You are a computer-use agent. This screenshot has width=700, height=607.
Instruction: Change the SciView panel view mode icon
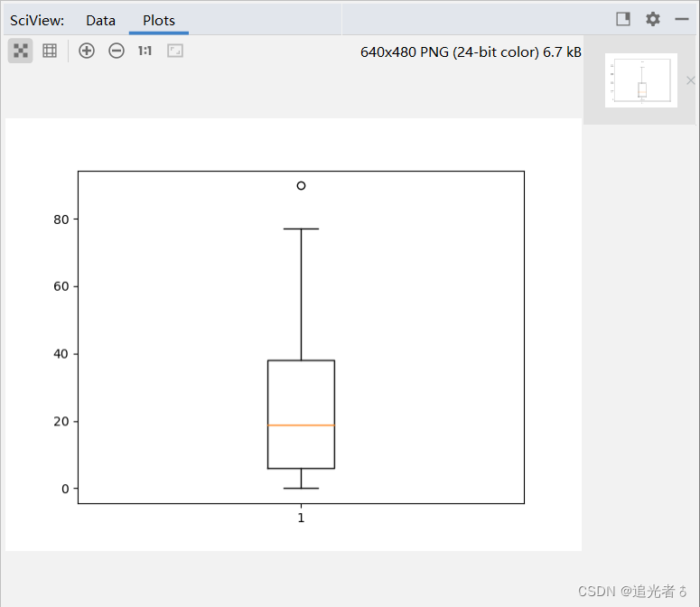(623, 19)
